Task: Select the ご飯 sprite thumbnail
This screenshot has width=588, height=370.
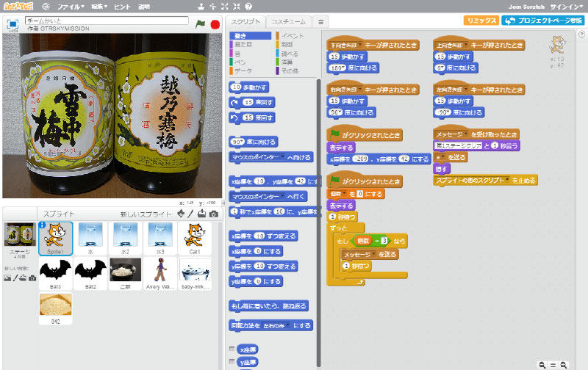Action: (125, 273)
